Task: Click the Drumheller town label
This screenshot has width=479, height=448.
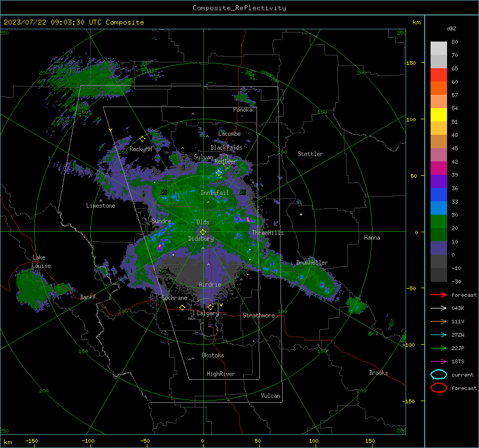Action: click(312, 263)
